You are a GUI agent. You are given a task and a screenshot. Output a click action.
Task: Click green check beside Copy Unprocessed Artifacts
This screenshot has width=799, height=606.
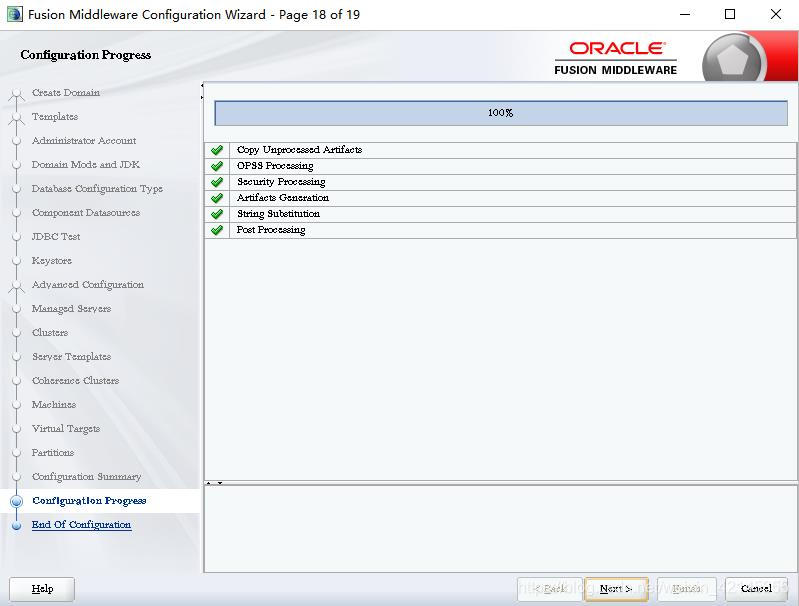tap(217, 150)
